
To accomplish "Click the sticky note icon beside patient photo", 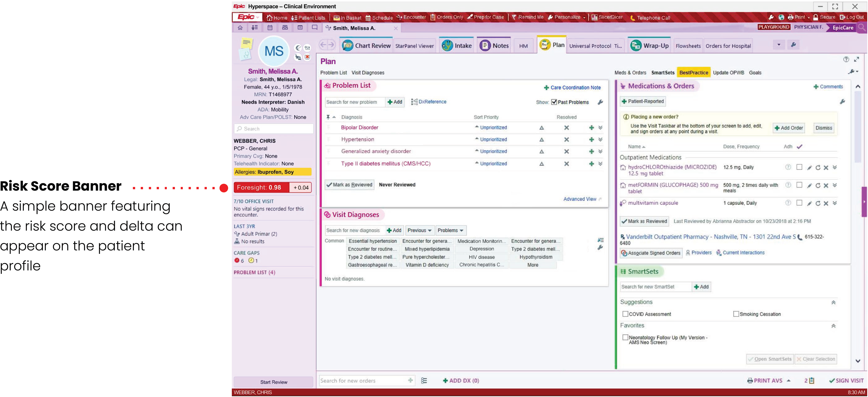I will click(246, 43).
